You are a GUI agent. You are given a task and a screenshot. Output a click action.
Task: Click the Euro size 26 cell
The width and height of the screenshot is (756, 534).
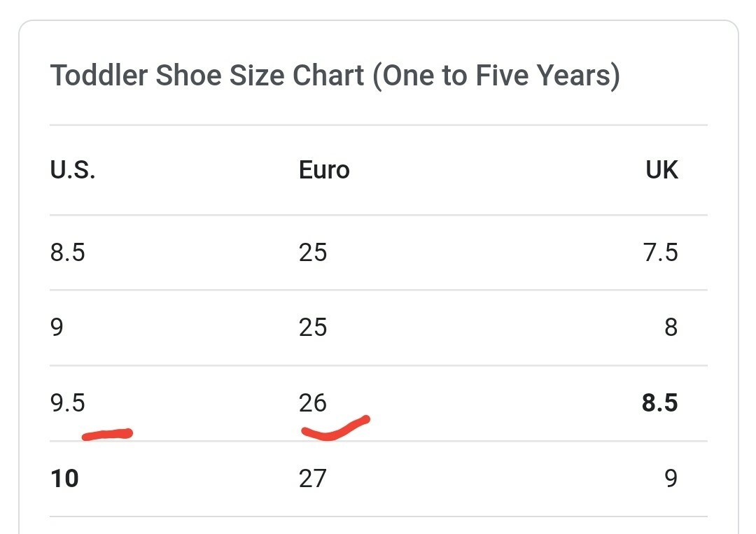coord(313,403)
